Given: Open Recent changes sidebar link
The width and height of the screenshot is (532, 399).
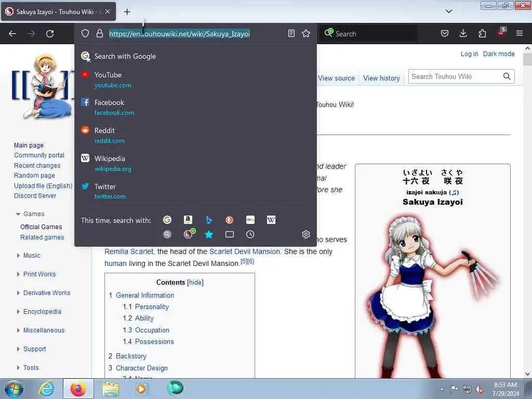Looking at the screenshot, I should click(x=37, y=166).
